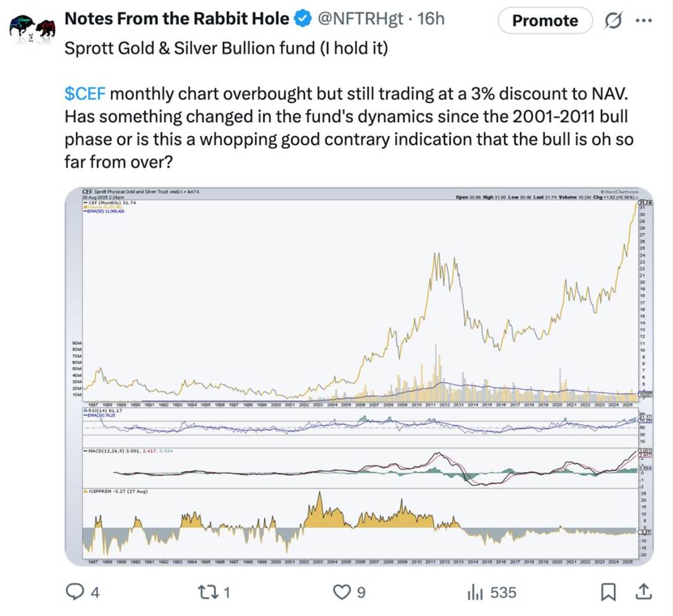Viewport: 673px width, 616px height.
Task: Click the reply speech bubble icon
Action: [75, 593]
